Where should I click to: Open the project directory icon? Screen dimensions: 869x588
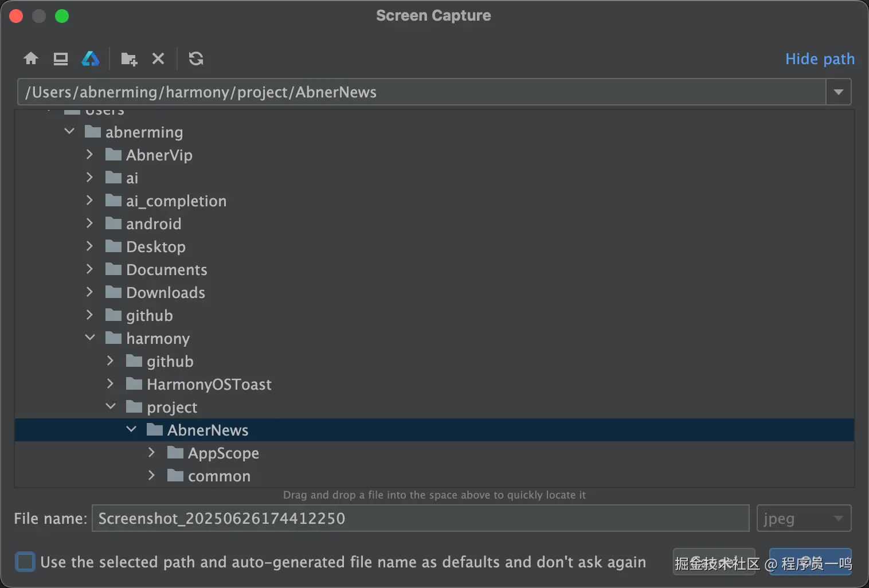[x=91, y=58]
